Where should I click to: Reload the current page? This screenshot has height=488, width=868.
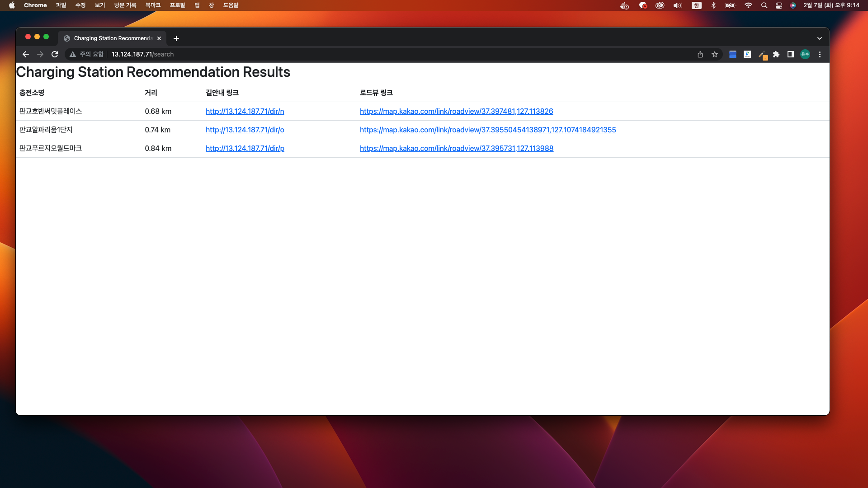(55, 54)
